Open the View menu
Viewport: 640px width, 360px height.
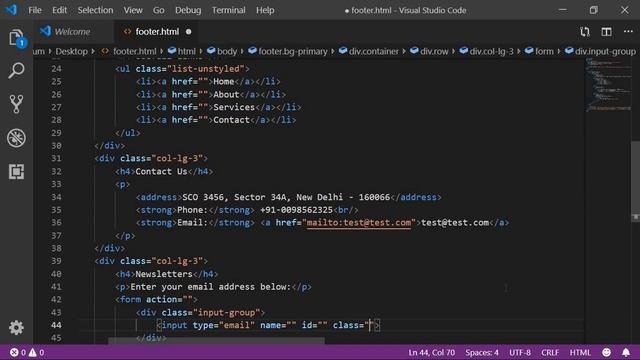click(133, 10)
